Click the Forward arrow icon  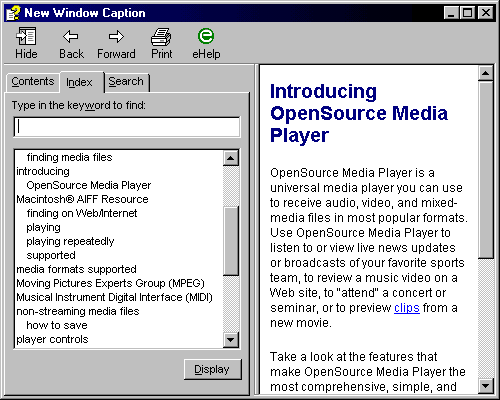[116, 36]
